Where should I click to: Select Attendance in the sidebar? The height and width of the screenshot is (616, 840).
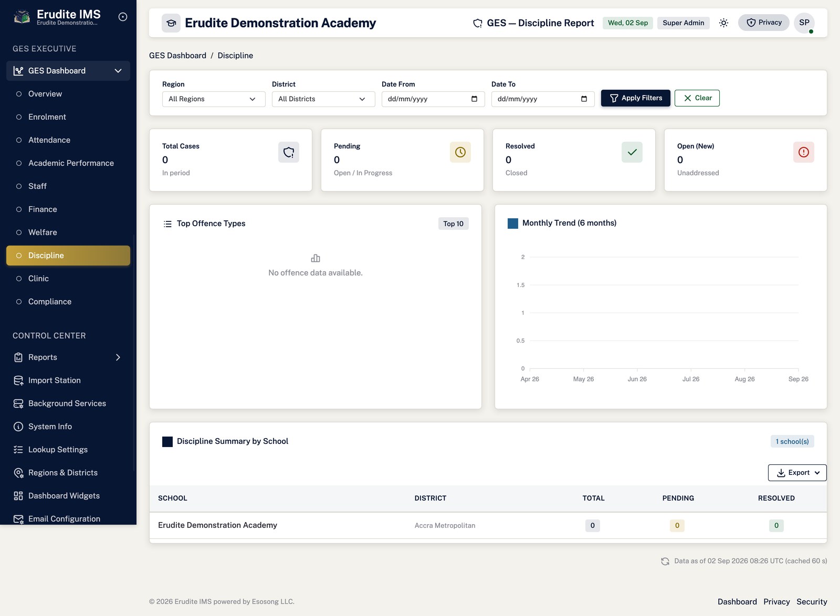(x=68, y=140)
